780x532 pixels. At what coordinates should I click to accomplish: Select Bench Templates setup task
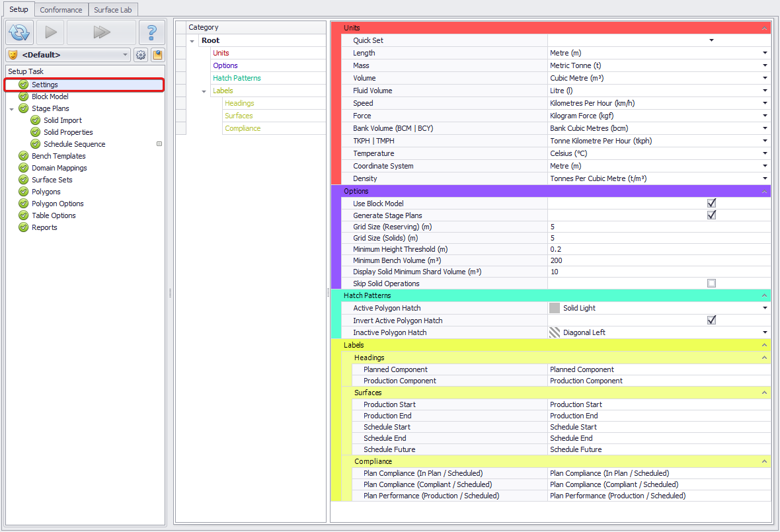(58, 156)
